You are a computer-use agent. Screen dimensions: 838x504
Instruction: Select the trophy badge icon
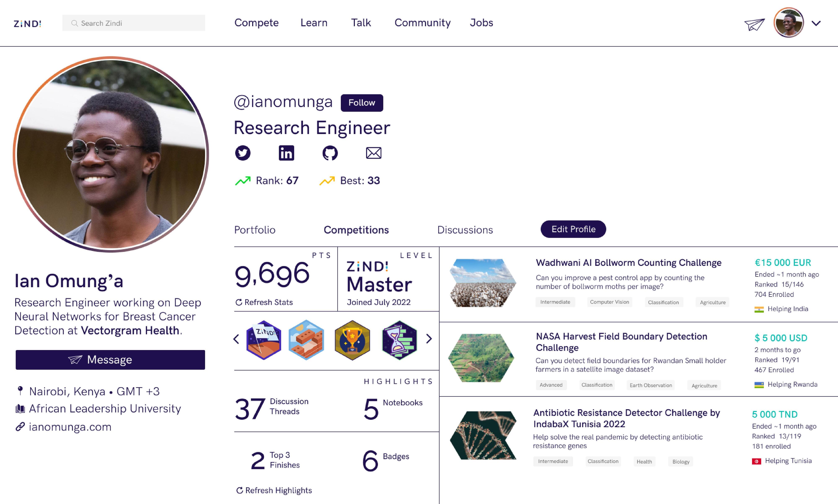352,340
